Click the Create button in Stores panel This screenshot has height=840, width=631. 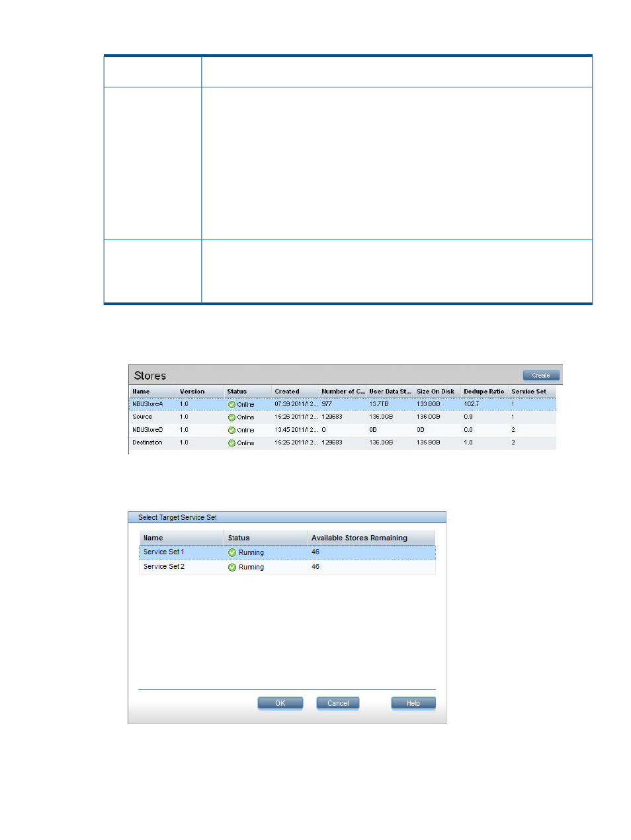(x=541, y=376)
